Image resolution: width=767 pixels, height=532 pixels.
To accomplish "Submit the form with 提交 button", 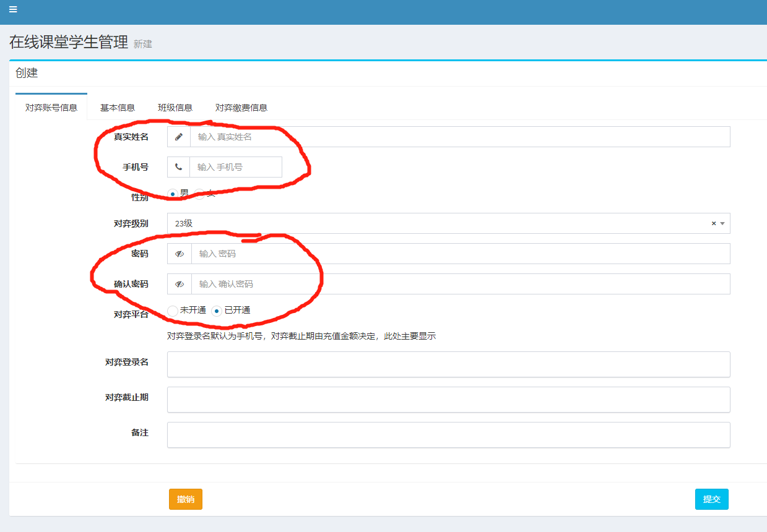I will tap(711, 499).
